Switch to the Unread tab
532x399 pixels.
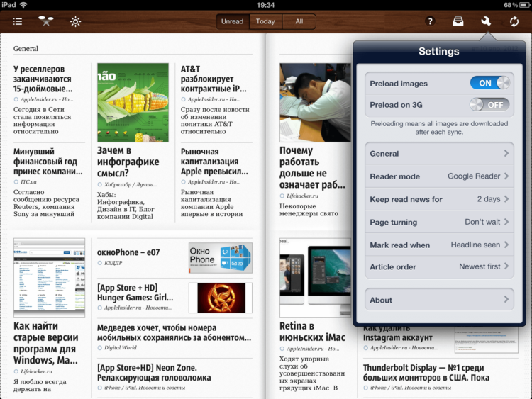(x=233, y=21)
